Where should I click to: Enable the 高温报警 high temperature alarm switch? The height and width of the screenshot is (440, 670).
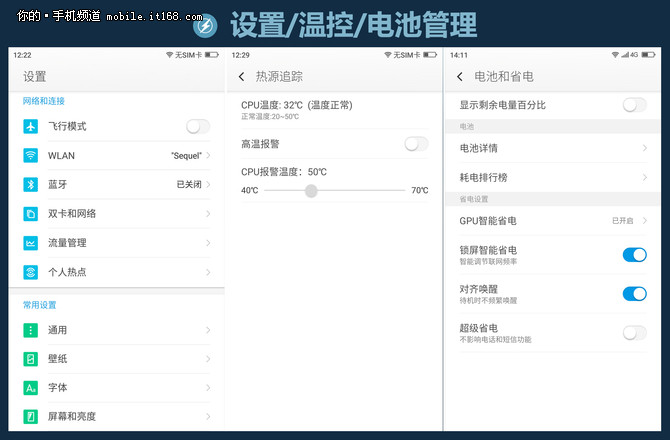pyautogui.click(x=416, y=144)
